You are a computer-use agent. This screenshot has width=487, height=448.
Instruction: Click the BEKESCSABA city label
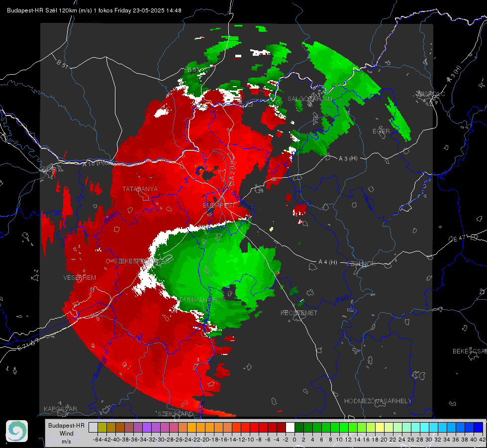point(470,351)
